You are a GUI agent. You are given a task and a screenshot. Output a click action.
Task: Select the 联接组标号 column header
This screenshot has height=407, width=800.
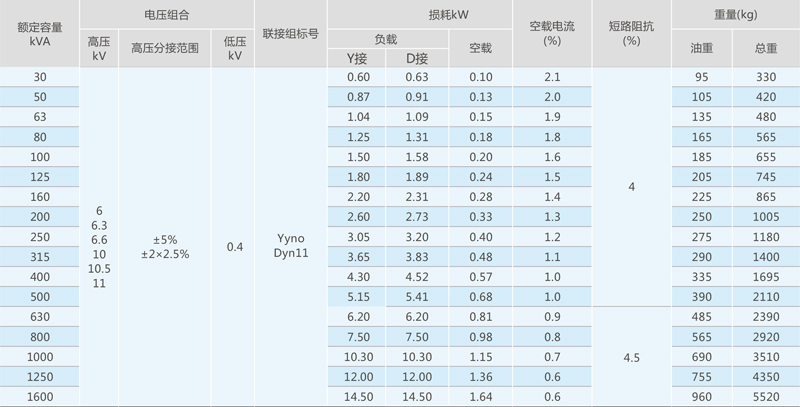click(x=290, y=34)
